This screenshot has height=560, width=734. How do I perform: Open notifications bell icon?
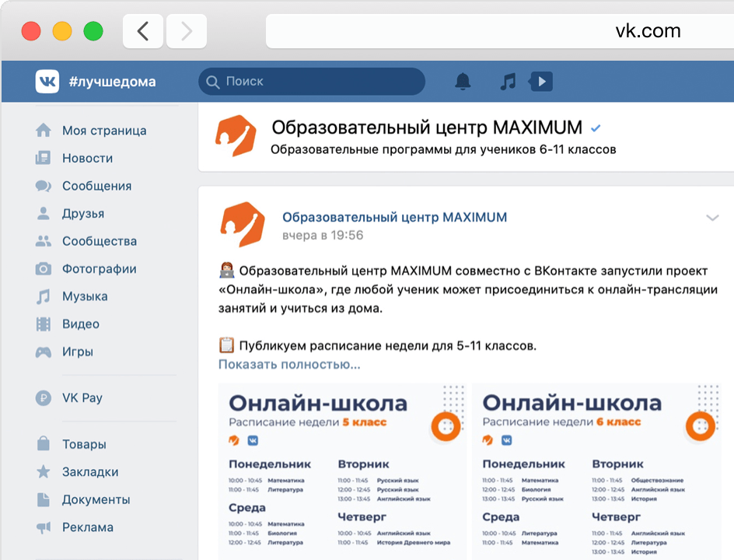pyautogui.click(x=463, y=82)
